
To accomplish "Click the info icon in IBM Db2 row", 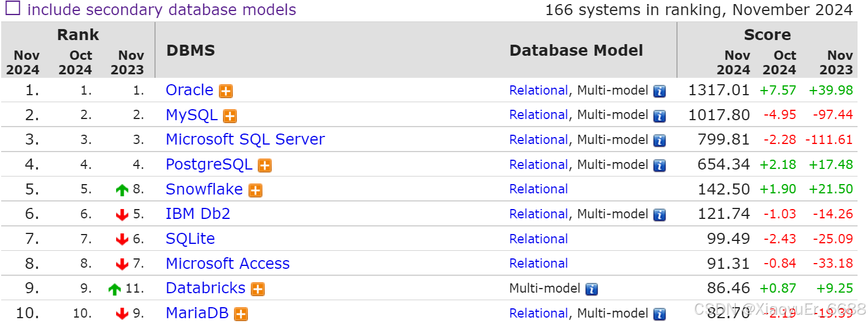I will click(x=660, y=215).
